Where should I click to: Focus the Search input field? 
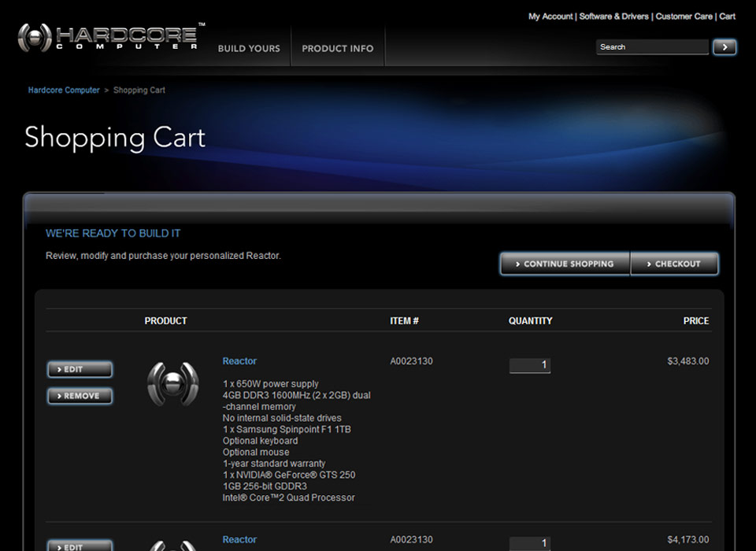[x=652, y=47]
